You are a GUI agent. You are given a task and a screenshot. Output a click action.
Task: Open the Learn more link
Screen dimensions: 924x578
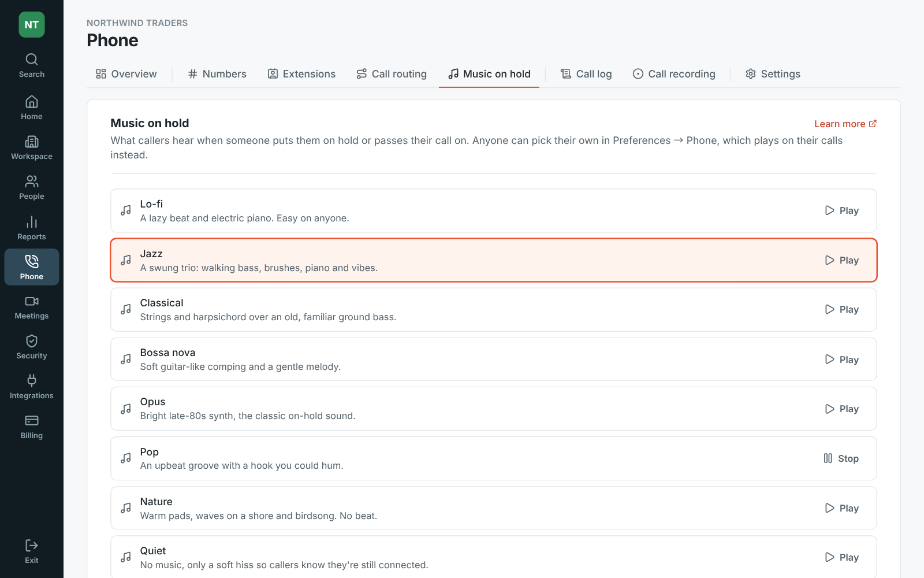coord(845,124)
